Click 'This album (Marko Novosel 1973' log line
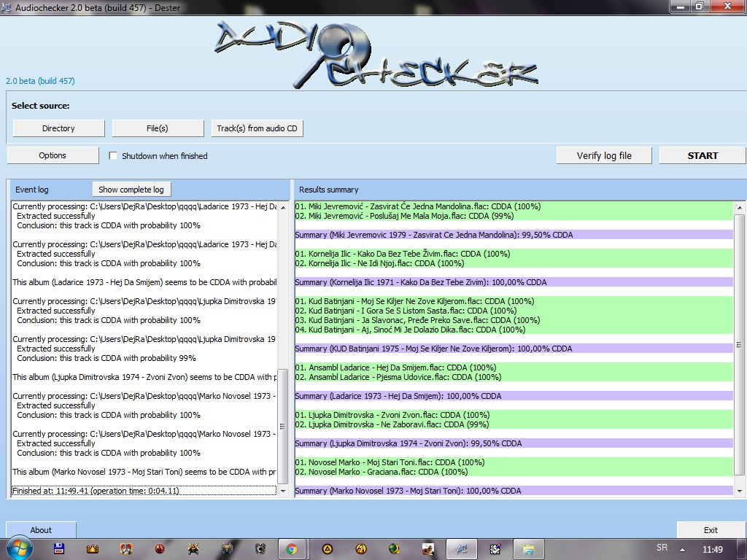747x560 pixels. [x=144, y=472]
